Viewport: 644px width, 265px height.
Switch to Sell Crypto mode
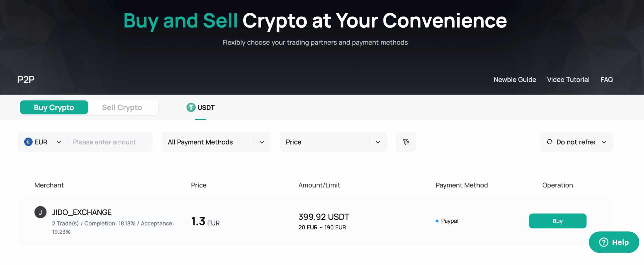point(122,108)
